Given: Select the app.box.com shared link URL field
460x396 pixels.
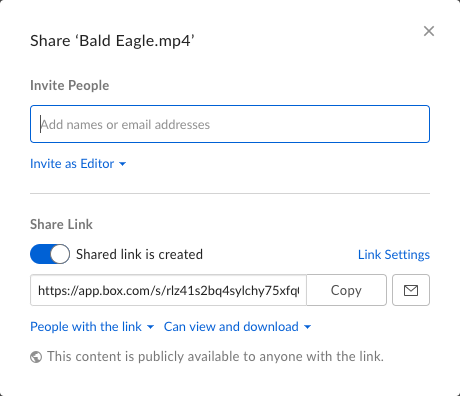Looking at the screenshot, I should 168,290.
